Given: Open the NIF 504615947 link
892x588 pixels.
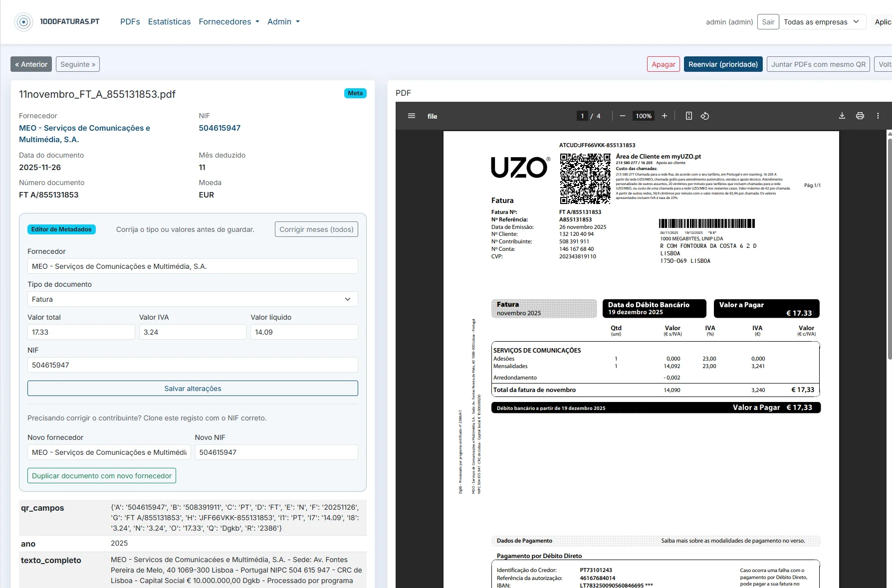Looking at the screenshot, I should (x=220, y=128).
